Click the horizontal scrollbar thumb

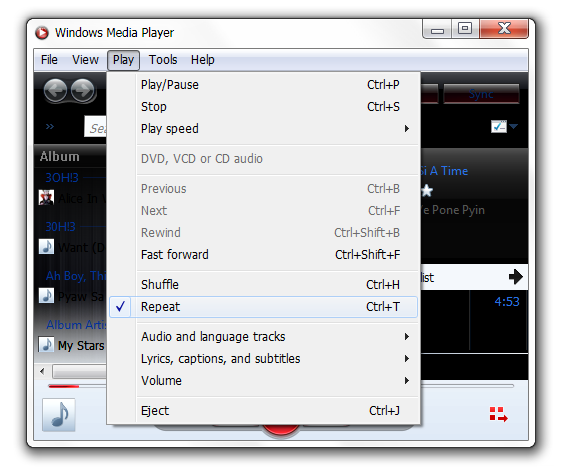click(79, 372)
